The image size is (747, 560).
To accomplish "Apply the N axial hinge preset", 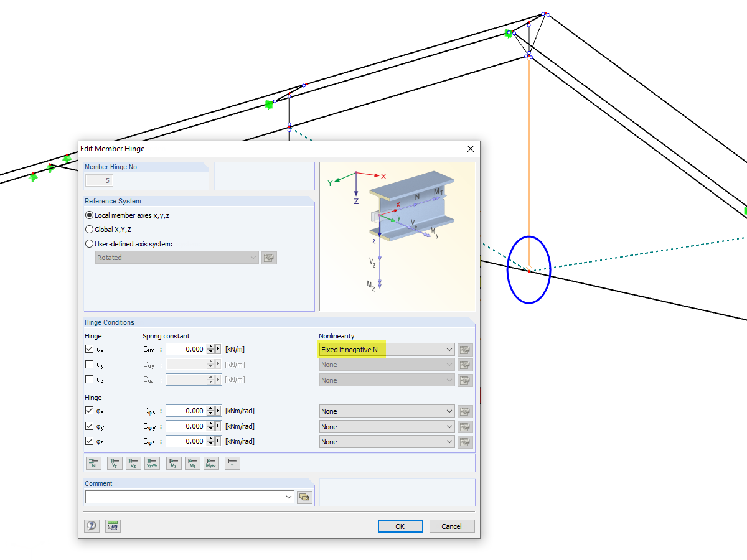I will coord(93,463).
